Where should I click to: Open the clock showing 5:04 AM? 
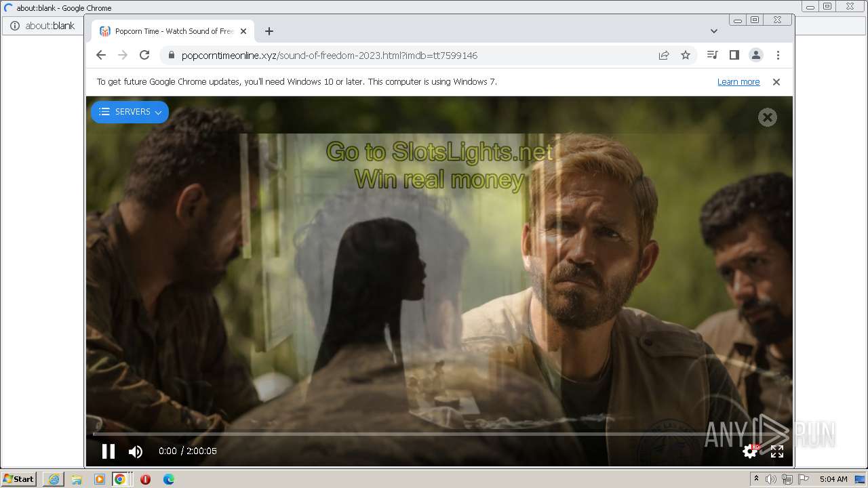click(x=833, y=479)
